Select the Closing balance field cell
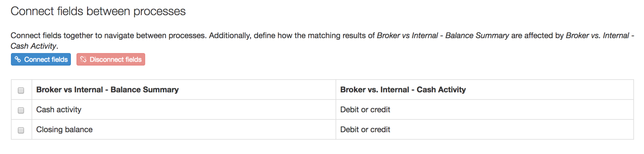The height and width of the screenshot is (154, 644). pyautogui.click(x=184, y=129)
